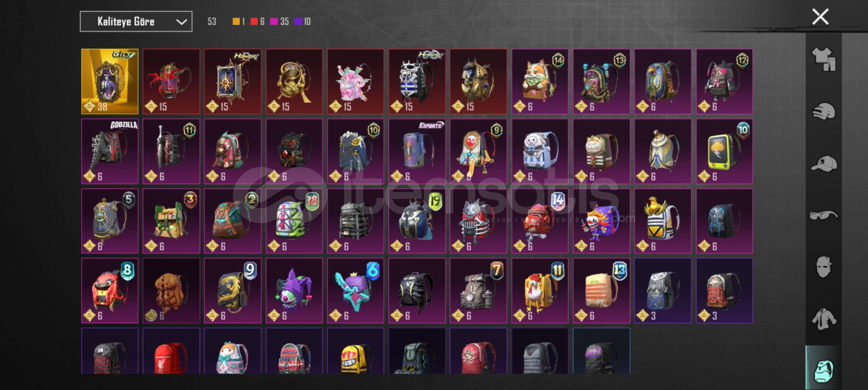Pick the corgi dog backpack
Viewport: 868px width, 390px height.
tap(540, 82)
